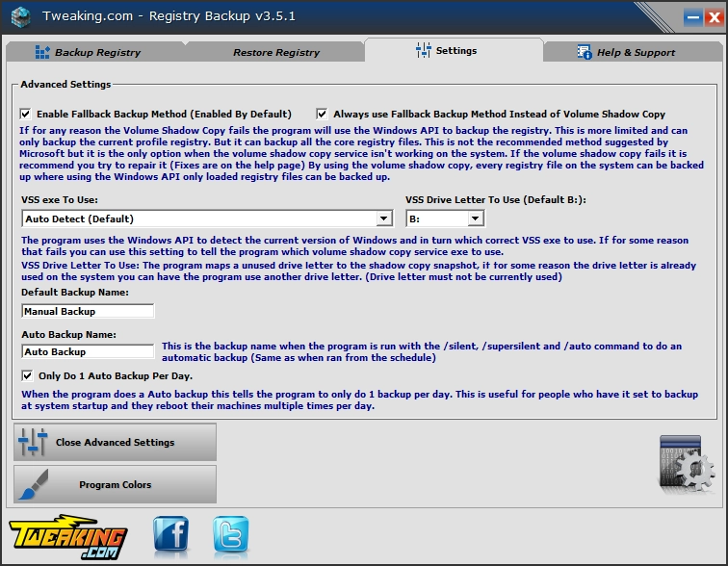This screenshot has width=728, height=566.
Task: Click 'VSS Drive Letter To Use (Default B:):' label
Action: point(495,200)
